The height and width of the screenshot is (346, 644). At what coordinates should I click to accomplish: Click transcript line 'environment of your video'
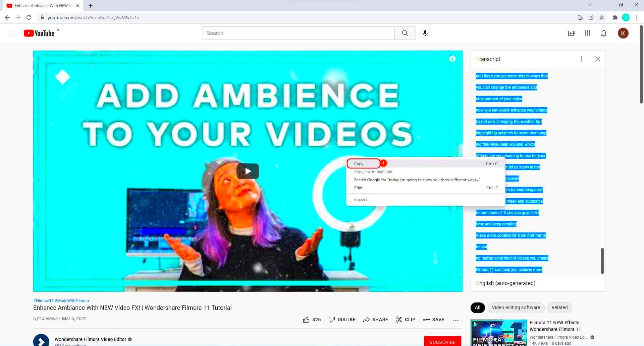coord(499,99)
